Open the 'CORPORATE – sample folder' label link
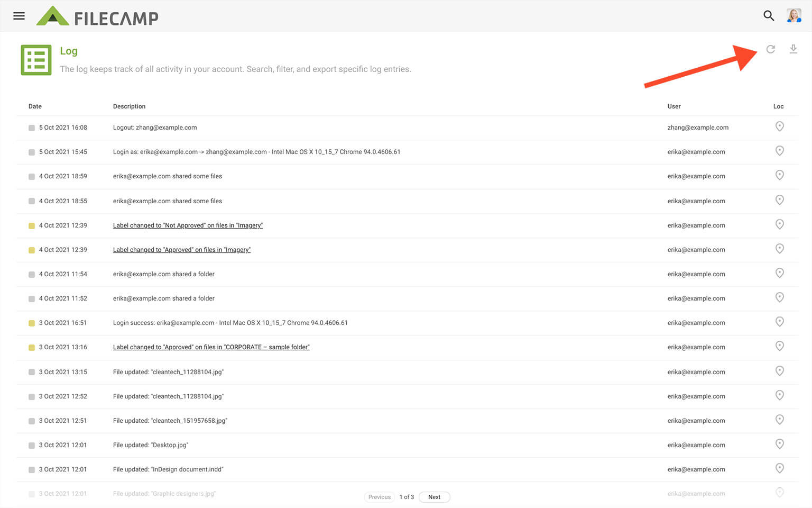The height and width of the screenshot is (508, 812). click(211, 347)
